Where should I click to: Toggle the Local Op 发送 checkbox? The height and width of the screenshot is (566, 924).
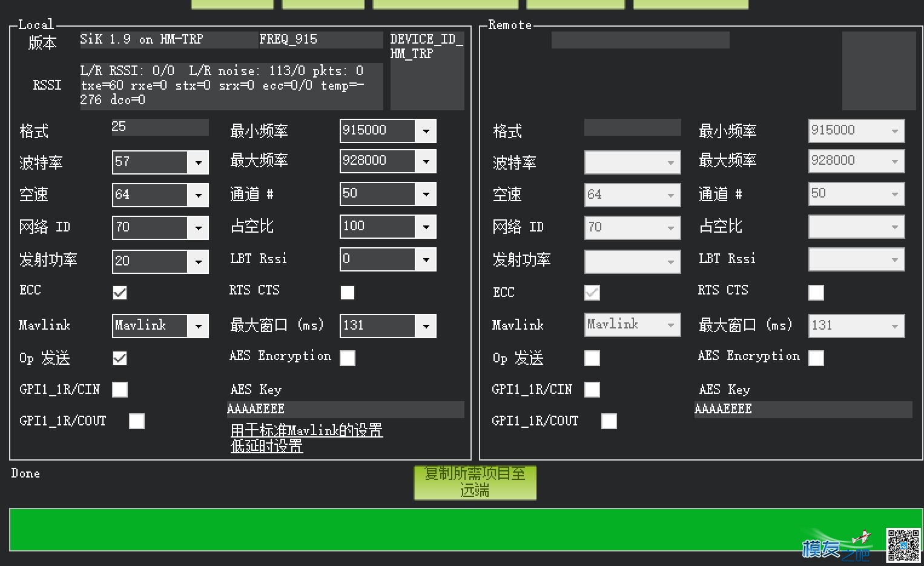tap(120, 358)
